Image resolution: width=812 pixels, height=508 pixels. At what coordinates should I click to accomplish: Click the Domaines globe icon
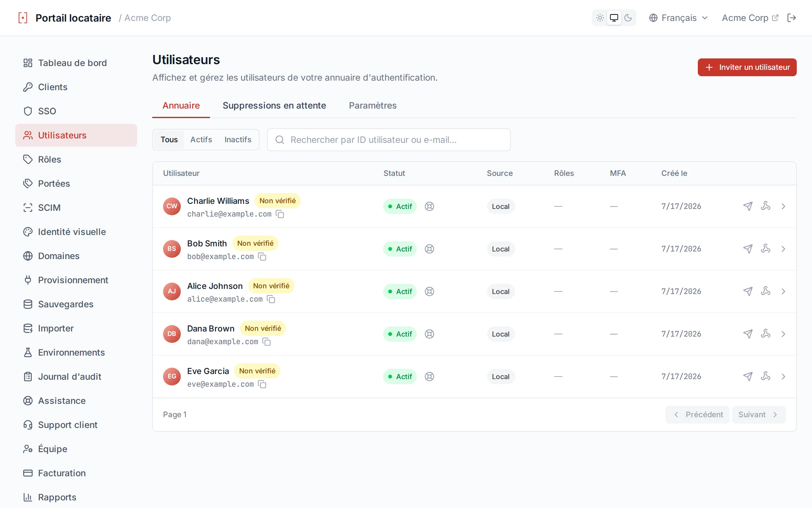(28, 256)
